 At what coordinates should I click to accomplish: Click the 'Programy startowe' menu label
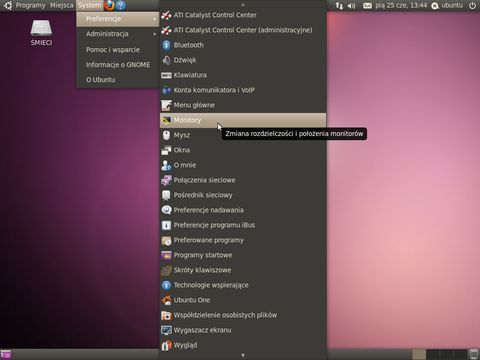(x=203, y=255)
